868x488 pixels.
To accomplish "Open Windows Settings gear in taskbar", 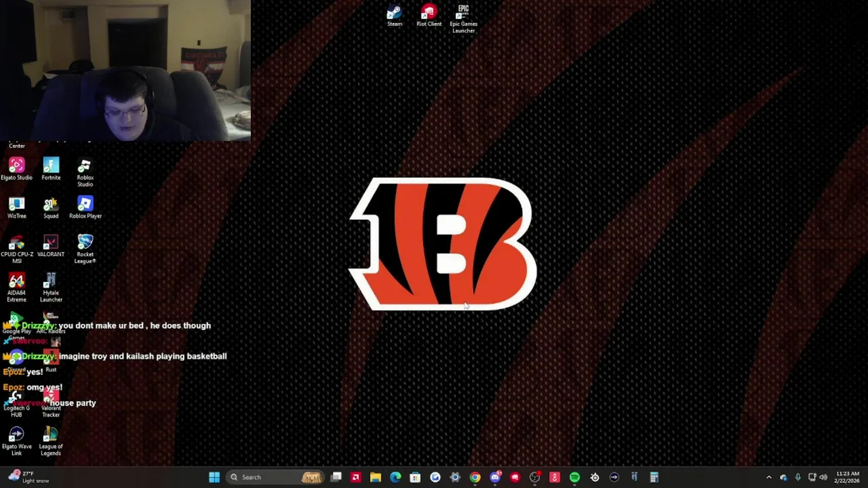I will (455, 477).
